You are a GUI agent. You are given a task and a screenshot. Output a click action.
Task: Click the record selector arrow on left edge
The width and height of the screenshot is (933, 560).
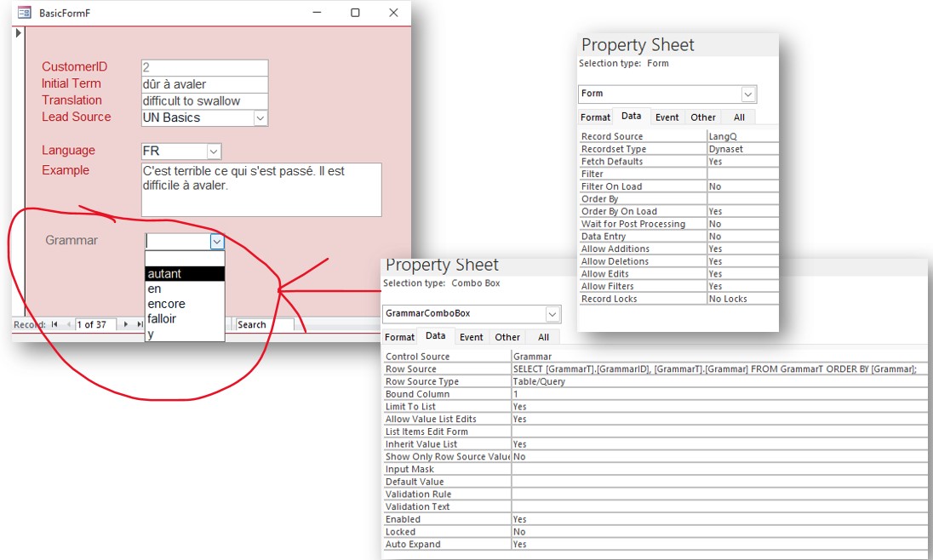tap(18, 33)
